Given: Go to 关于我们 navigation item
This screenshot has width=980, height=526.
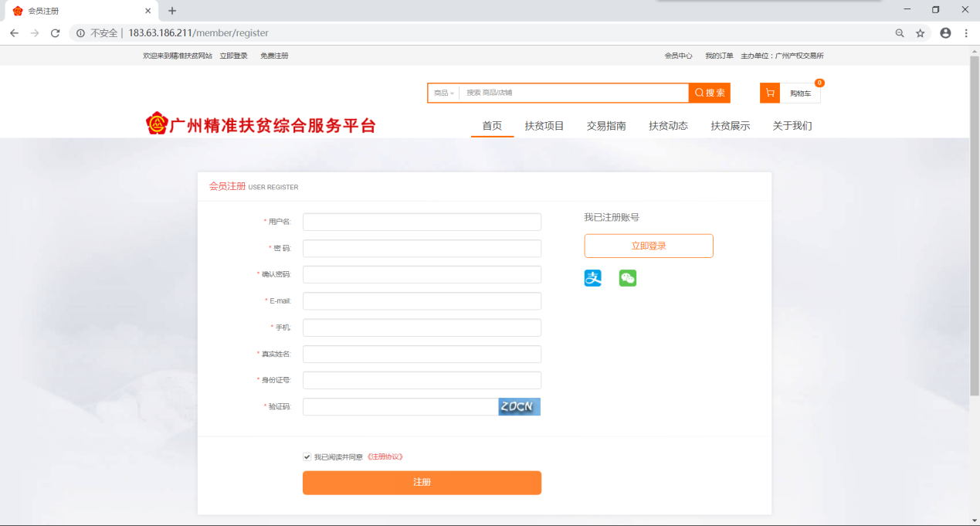Looking at the screenshot, I should pos(792,126).
